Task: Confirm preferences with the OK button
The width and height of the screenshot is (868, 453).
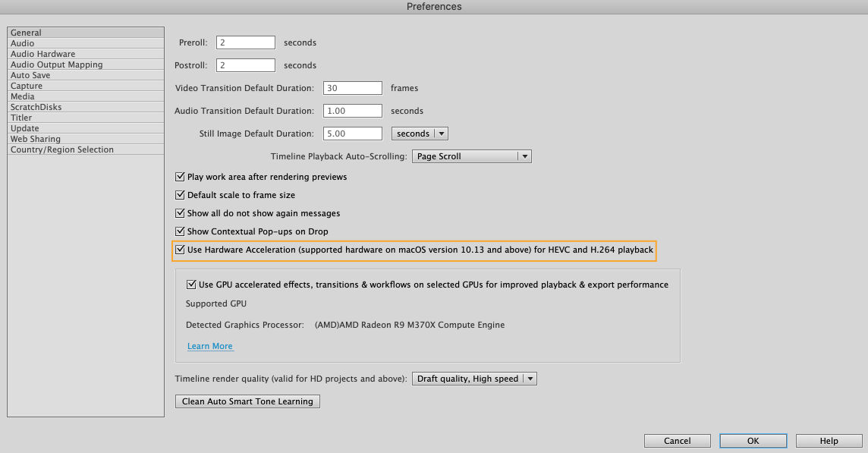Action: (x=753, y=441)
